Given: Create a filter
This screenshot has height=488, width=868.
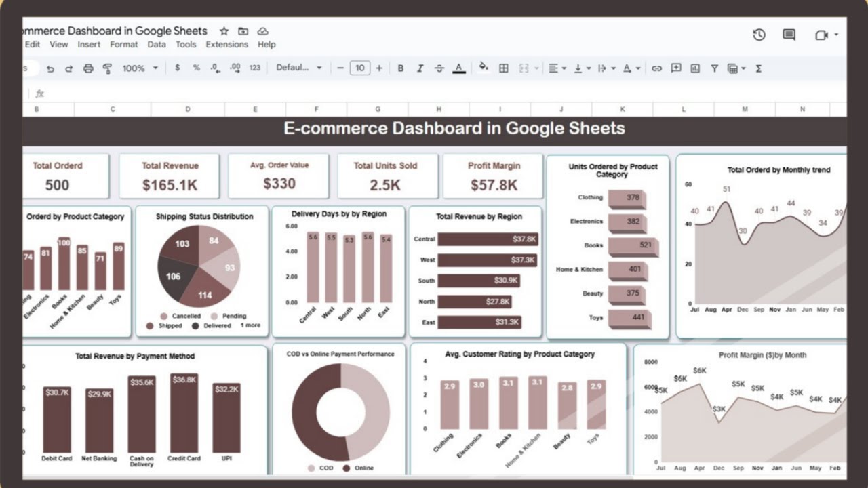Looking at the screenshot, I should pyautogui.click(x=714, y=68).
